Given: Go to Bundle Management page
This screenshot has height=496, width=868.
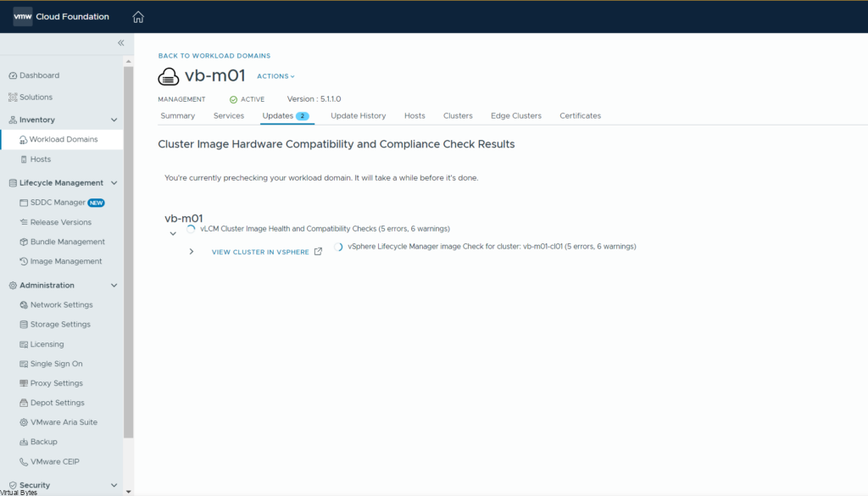Looking at the screenshot, I should [x=68, y=242].
